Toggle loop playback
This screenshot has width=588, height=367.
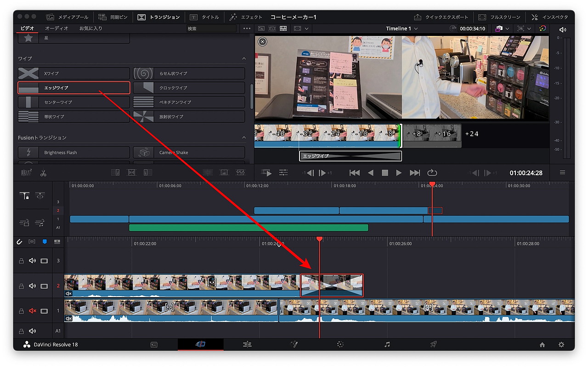click(432, 173)
